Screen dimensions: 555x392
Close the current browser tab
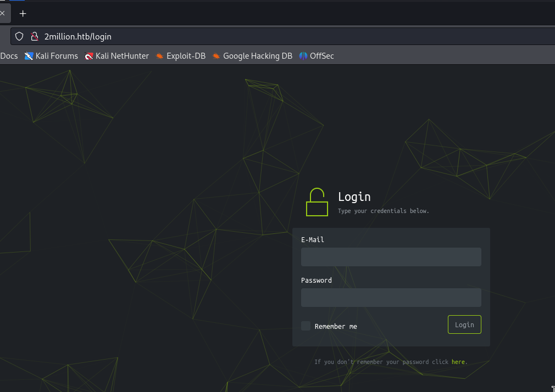[x=3, y=14]
